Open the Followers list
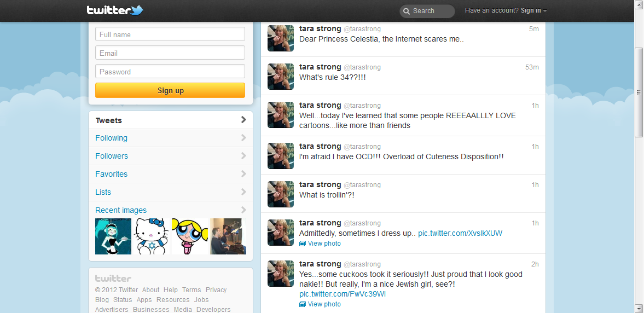This screenshot has width=644, height=313. pyautogui.click(x=171, y=156)
